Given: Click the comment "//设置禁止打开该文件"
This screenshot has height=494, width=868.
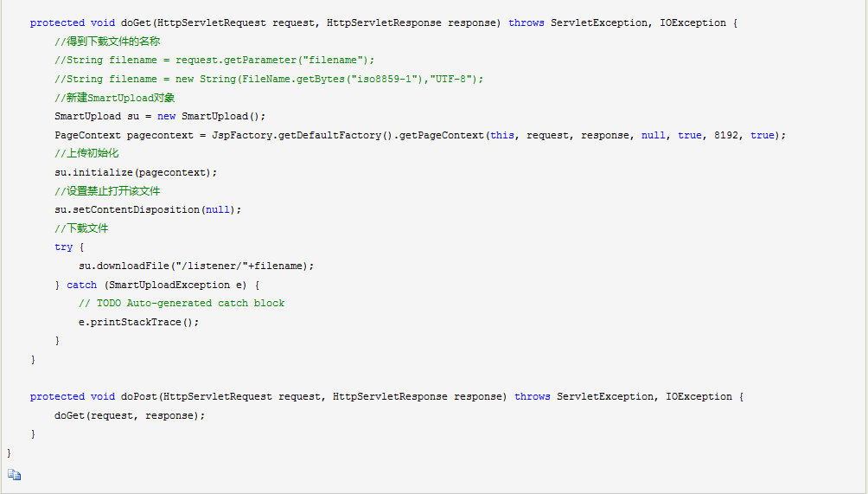Looking at the screenshot, I should click(107, 191).
